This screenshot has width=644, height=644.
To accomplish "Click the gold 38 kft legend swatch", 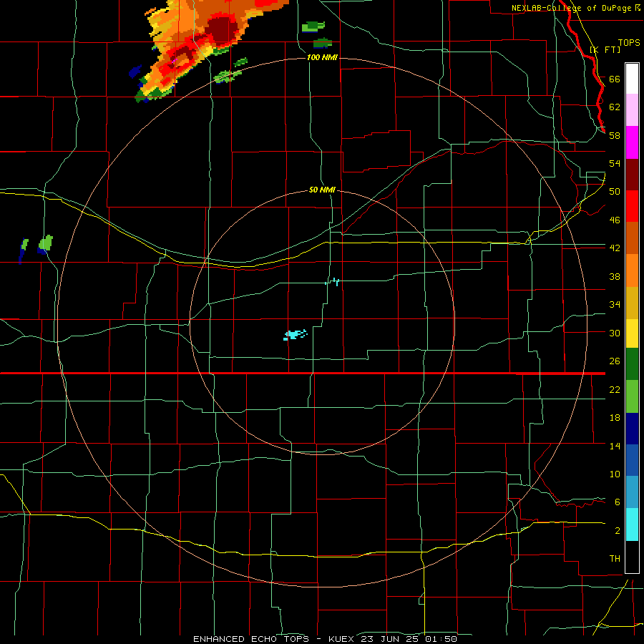I will point(632,303).
